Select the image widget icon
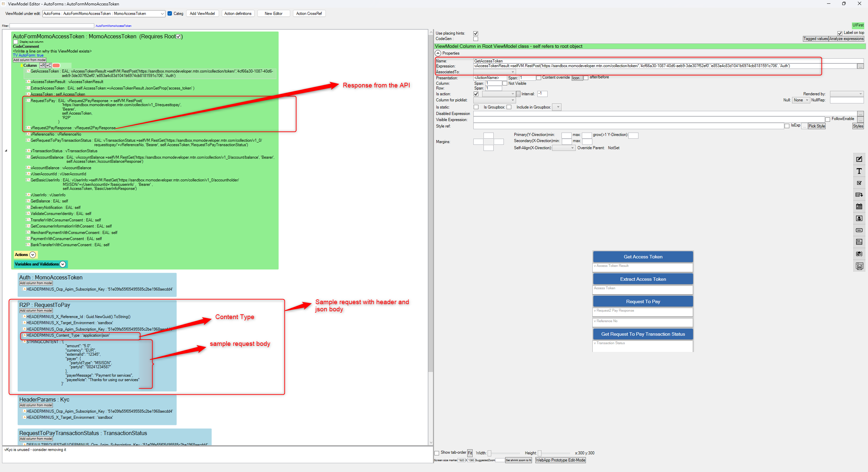Viewport: 868px width, 472px height. [859, 218]
